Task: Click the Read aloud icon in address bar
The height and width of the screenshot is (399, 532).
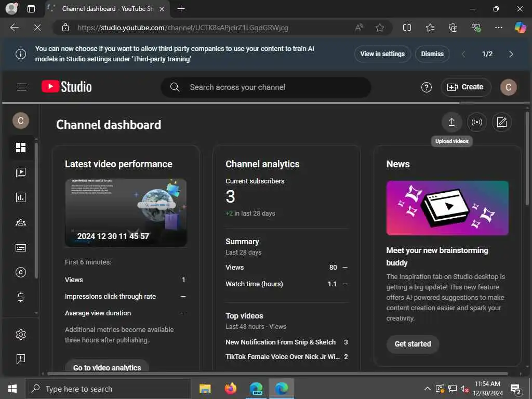Action: coord(359,28)
